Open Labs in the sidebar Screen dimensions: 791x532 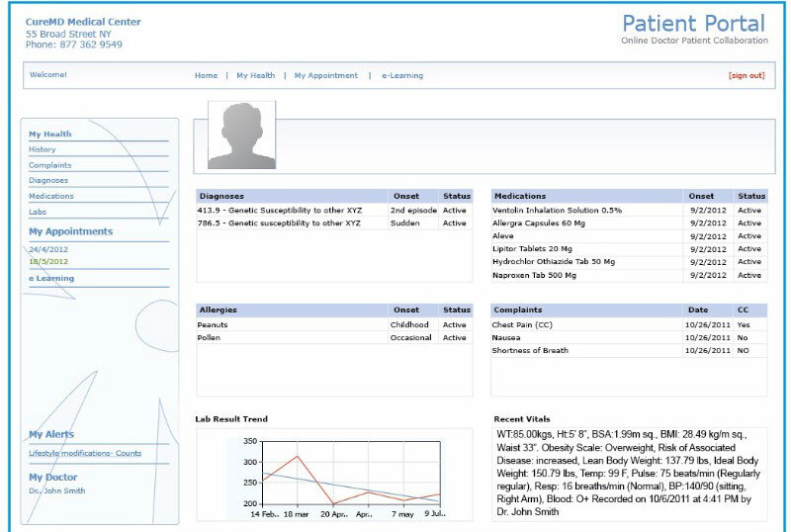tap(38, 212)
